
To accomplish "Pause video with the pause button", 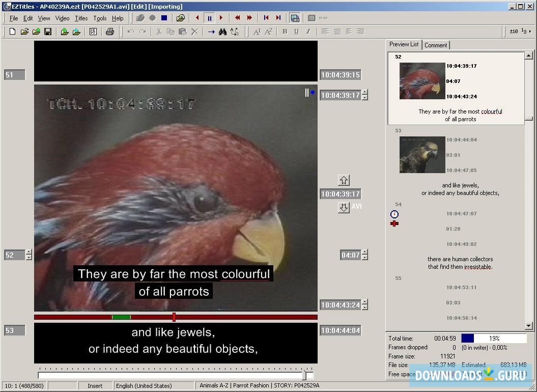I will click(209, 18).
